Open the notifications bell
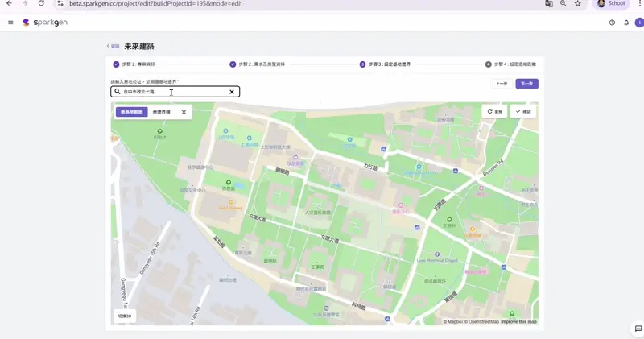Viewport: 644px width, 339px height. (626, 23)
